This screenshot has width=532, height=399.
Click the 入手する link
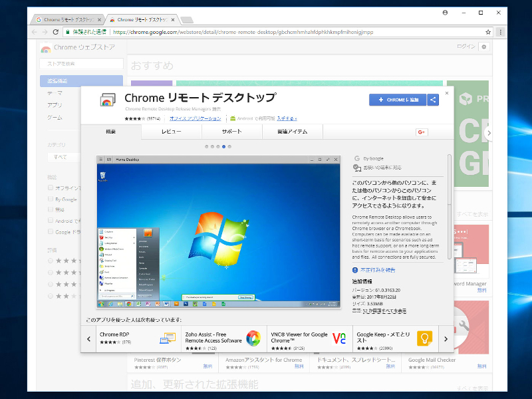click(287, 118)
